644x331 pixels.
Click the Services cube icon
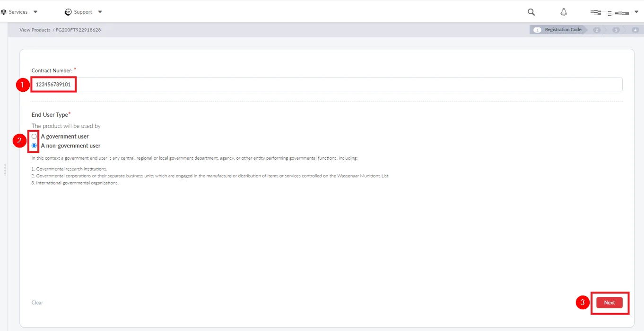point(3,12)
